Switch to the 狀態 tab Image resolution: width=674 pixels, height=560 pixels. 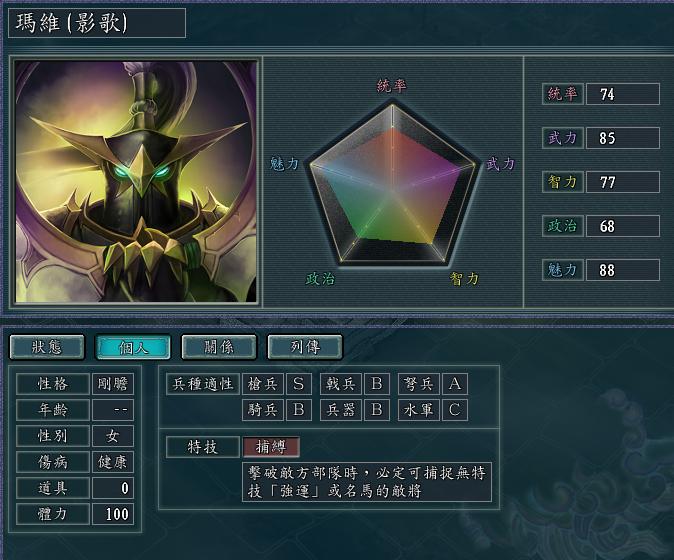tap(47, 347)
